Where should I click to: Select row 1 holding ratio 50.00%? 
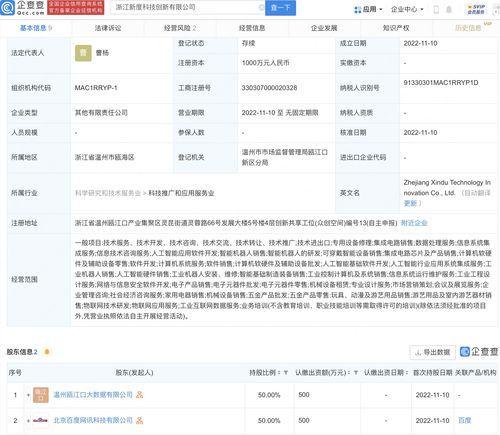(269, 395)
